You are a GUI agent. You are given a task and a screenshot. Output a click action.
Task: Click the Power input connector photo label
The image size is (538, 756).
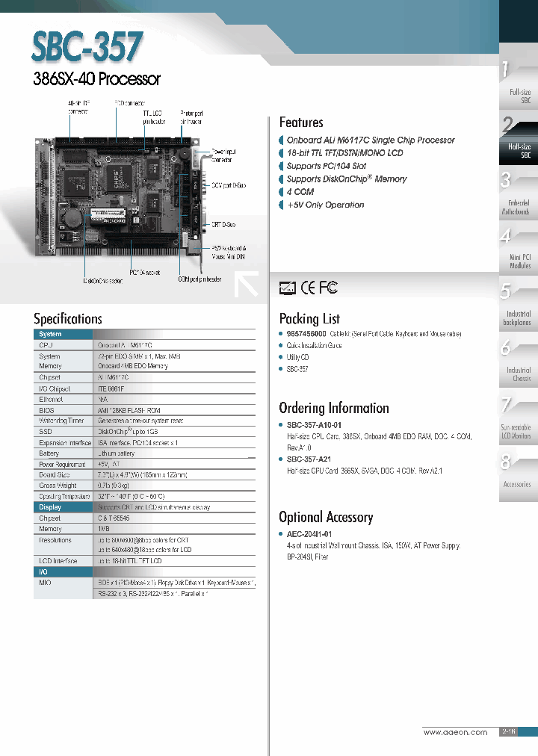(223, 155)
